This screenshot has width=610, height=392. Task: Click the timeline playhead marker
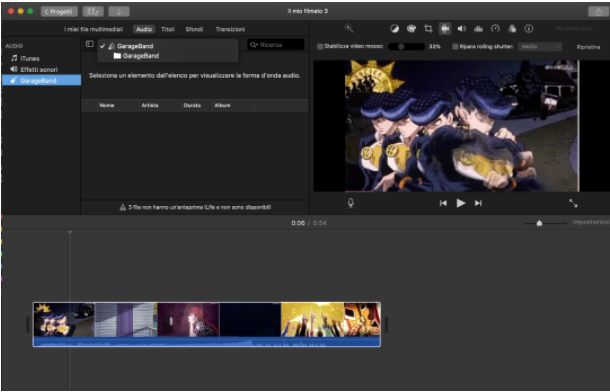[x=70, y=232]
